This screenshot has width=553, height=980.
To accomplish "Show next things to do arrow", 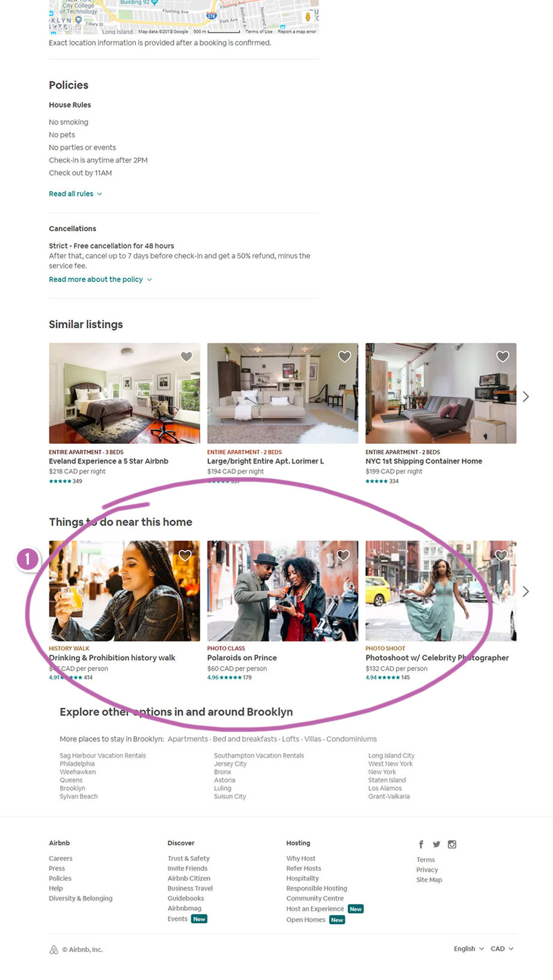I will pos(526,591).
